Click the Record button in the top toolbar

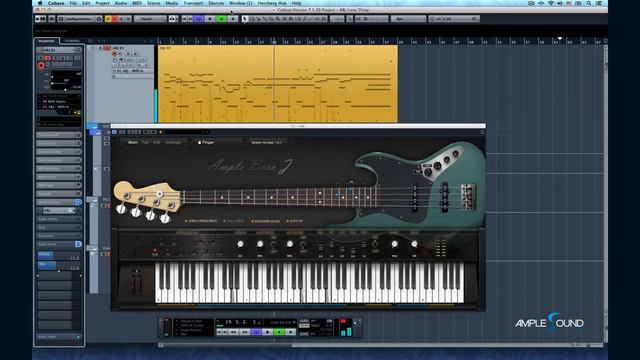[x=233, y=19]
